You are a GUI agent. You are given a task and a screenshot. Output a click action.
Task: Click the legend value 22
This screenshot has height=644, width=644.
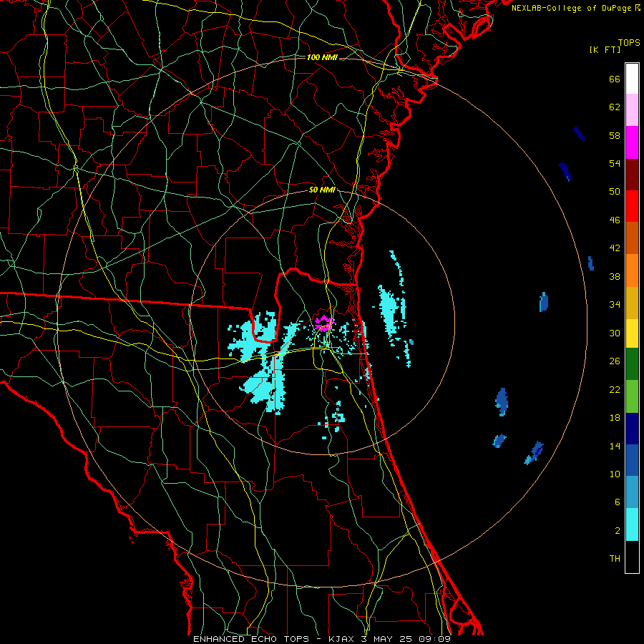615,389
